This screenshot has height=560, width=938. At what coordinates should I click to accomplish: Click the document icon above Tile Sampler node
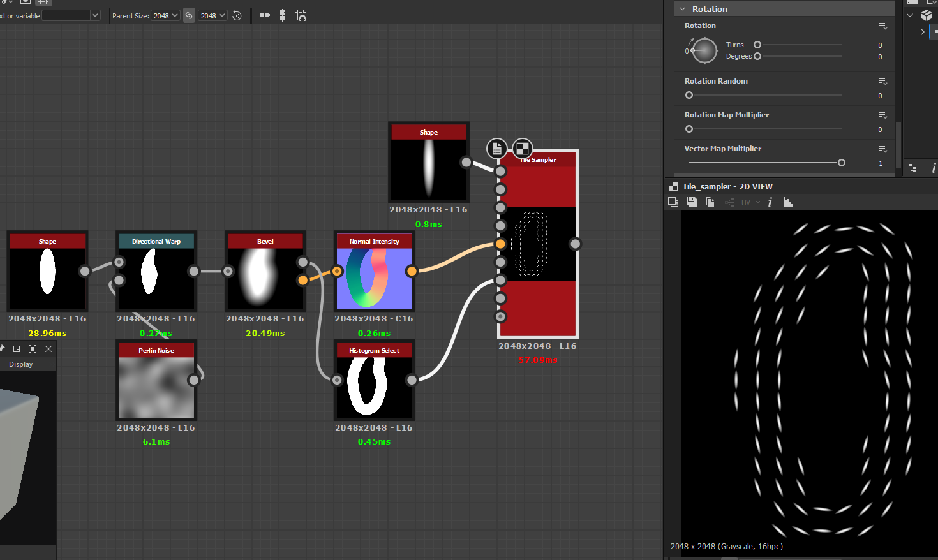tap(497, 149)
